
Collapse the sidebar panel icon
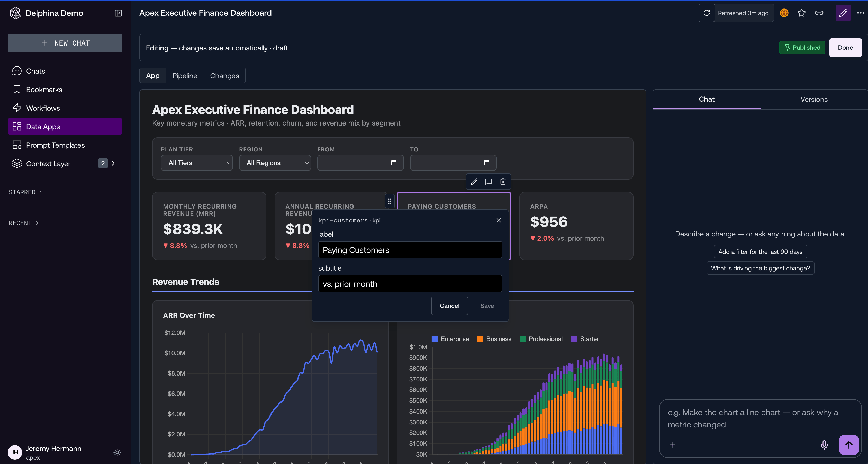pos(118,13)
